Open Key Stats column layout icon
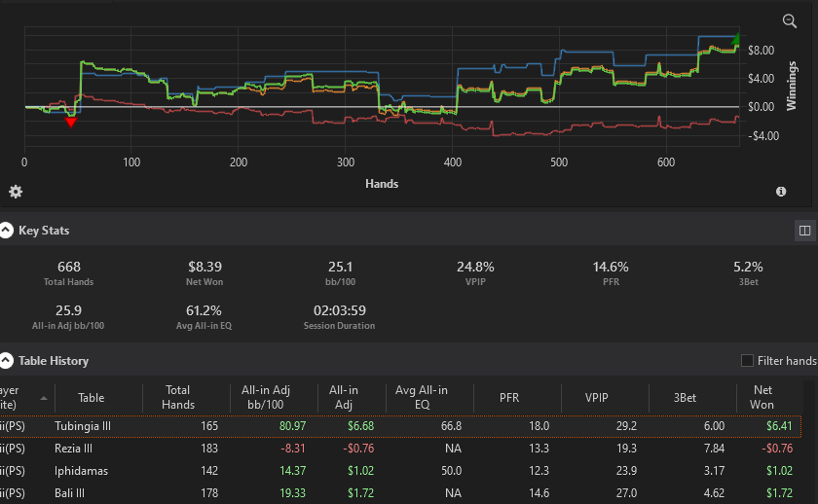This screenshot has height=504, width=818. pos(804,231)
